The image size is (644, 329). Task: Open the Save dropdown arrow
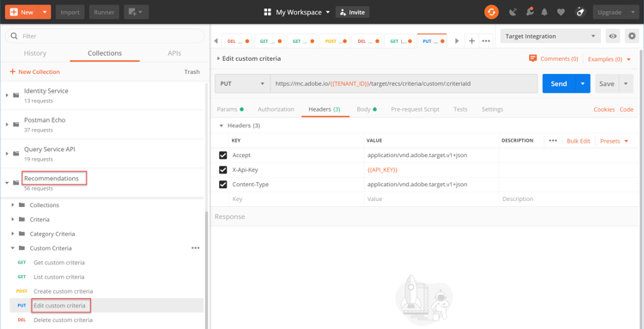[625, 83]
